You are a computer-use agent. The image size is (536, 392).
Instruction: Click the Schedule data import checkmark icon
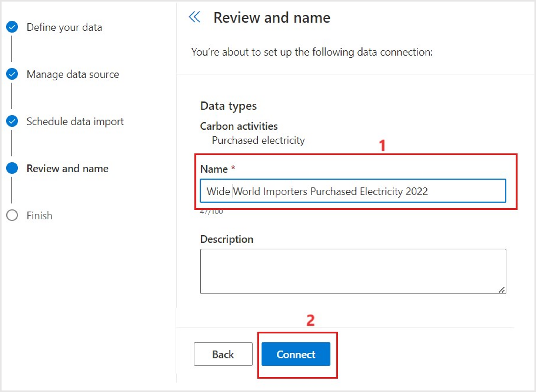[12, 121]
